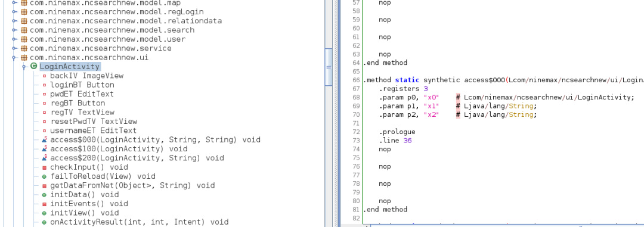Select onActivityResult(int, int, Intent) method

click(139, 222)
